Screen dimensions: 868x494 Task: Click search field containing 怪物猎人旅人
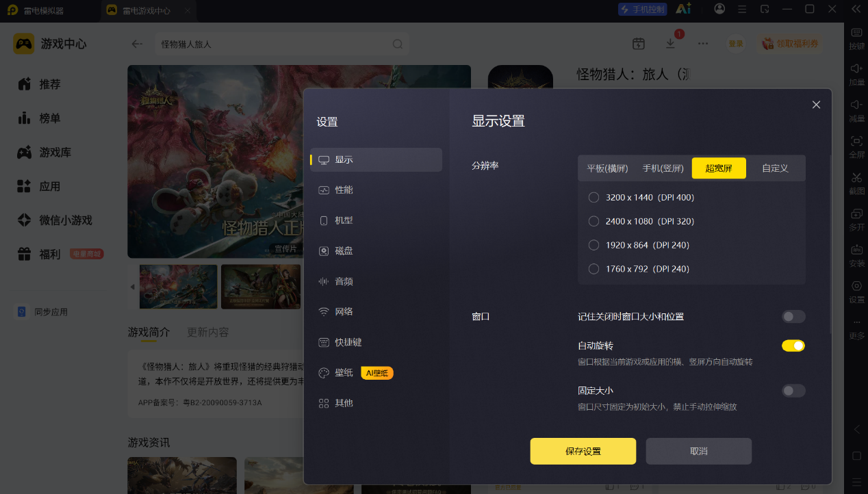tap(281, 44)
